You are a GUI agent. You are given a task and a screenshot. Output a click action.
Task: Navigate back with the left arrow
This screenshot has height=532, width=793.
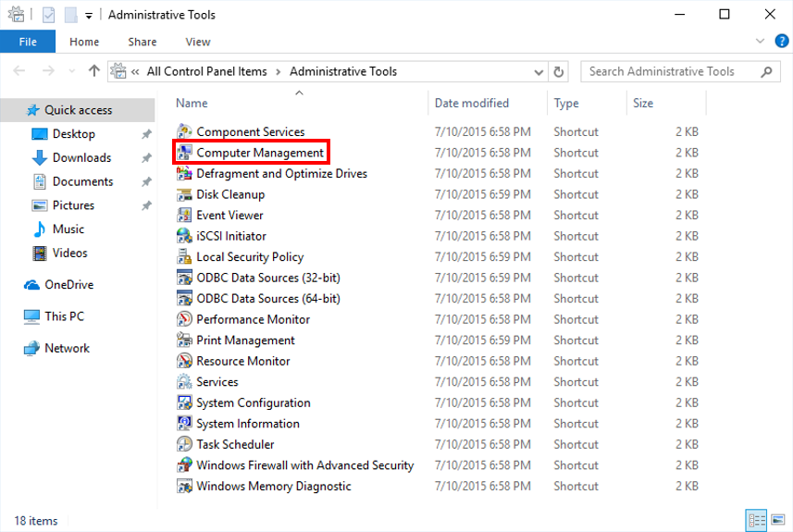coord(19,71)
